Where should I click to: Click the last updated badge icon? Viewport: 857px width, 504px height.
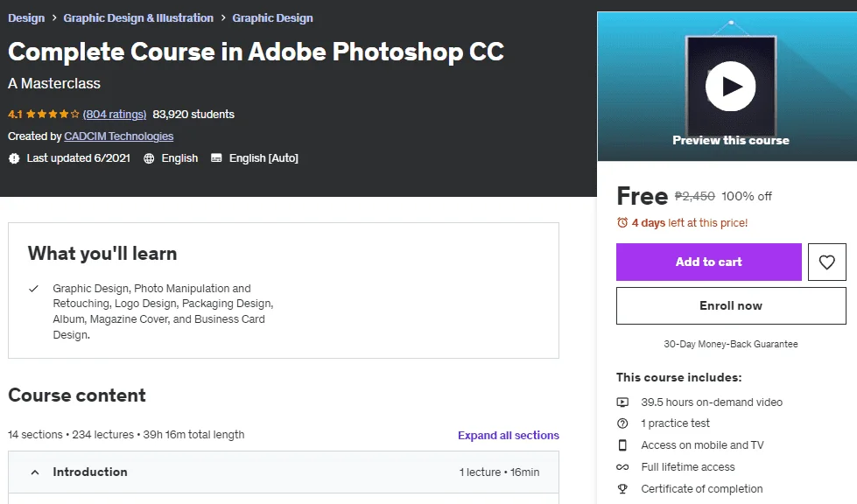pyautogui.click(x=14, y=158)
